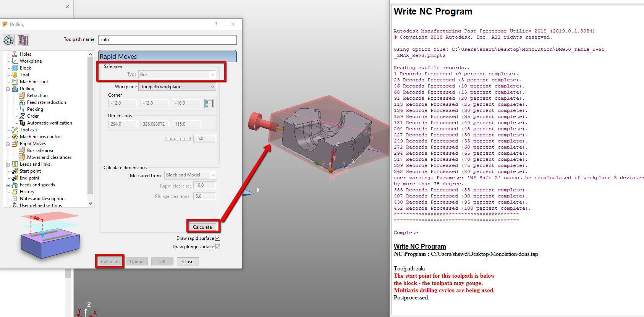This screenshot has height=317, width=644.
Task: Click the Dimensions field showing 294.0
Action: pyautogui.click(x=123, y=124)
